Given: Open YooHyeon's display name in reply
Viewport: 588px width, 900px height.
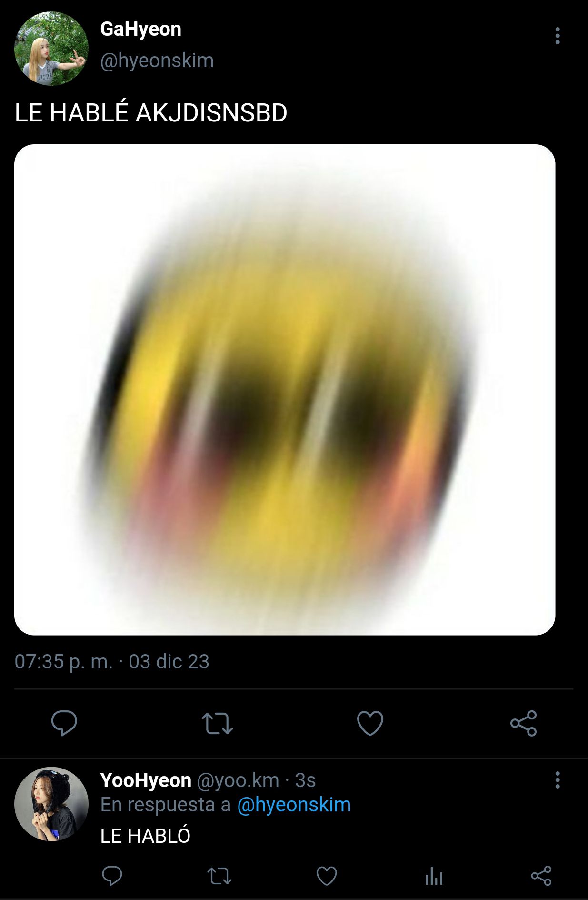Looking at the screenshot, I should pos(146,780).
